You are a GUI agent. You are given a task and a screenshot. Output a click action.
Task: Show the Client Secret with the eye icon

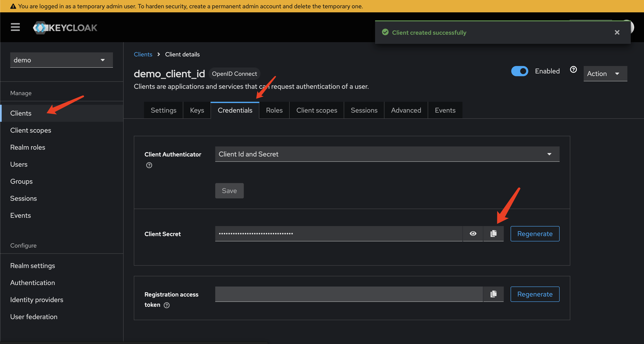click(x=473, y=234)
